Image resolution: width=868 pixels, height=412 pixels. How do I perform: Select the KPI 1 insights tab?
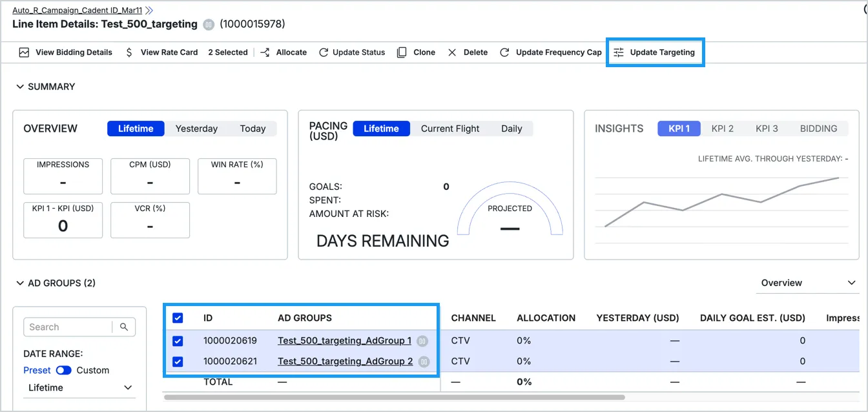point(679,129)
